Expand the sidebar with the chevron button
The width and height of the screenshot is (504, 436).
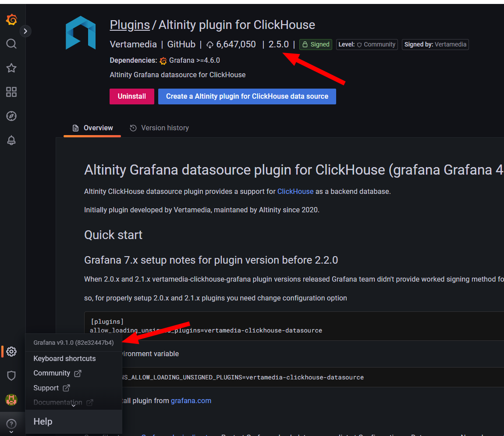25,31
